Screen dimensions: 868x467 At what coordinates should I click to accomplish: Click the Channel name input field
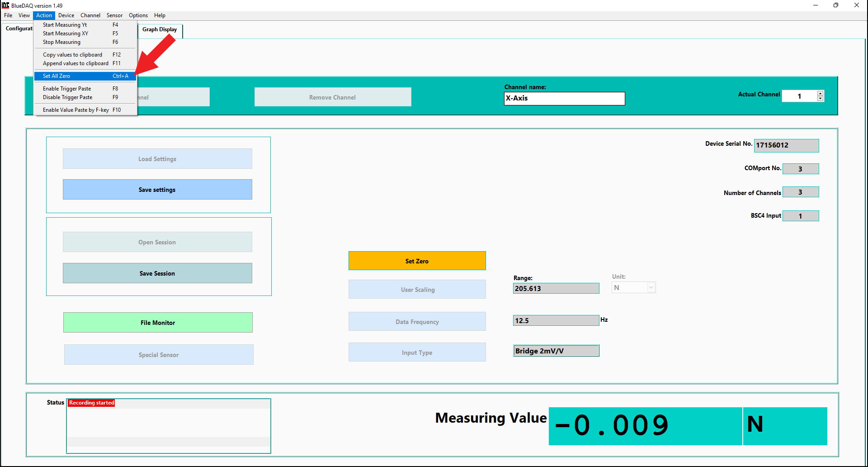click(x=564, y=99)
